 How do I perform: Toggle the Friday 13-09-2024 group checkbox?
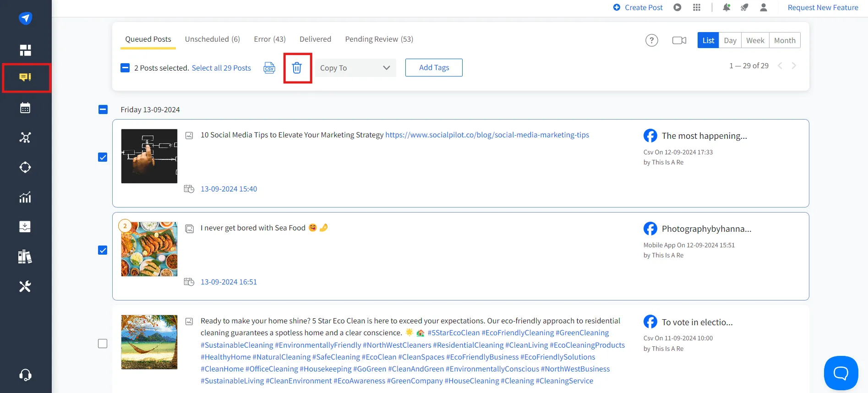click(103, 109)
